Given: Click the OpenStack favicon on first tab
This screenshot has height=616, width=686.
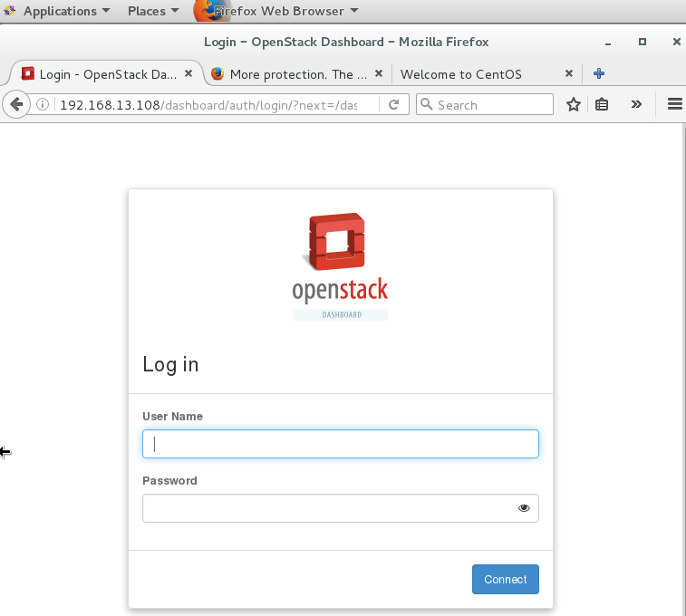Looking at the screenshot, I should (x=28, y=73).
